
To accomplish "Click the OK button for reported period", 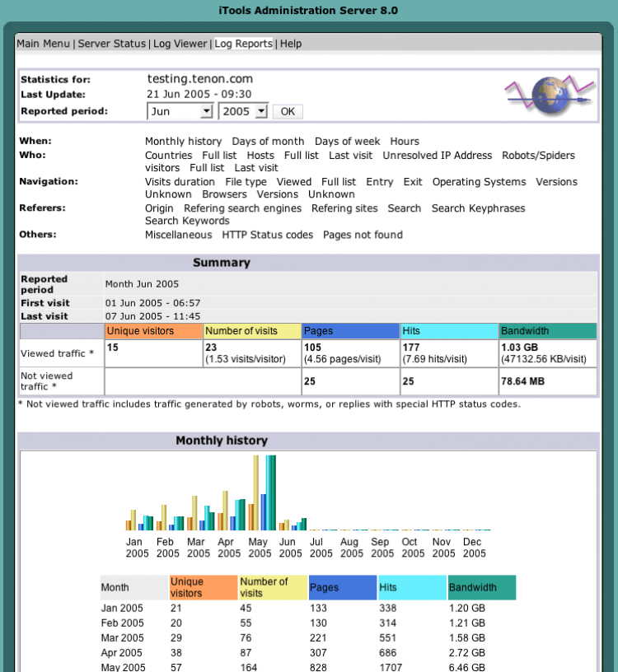I will click(288, 111).
